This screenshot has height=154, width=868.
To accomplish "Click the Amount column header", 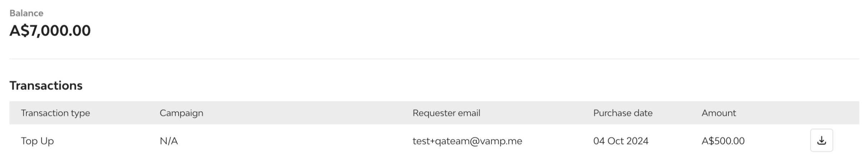I will [718, 113].
